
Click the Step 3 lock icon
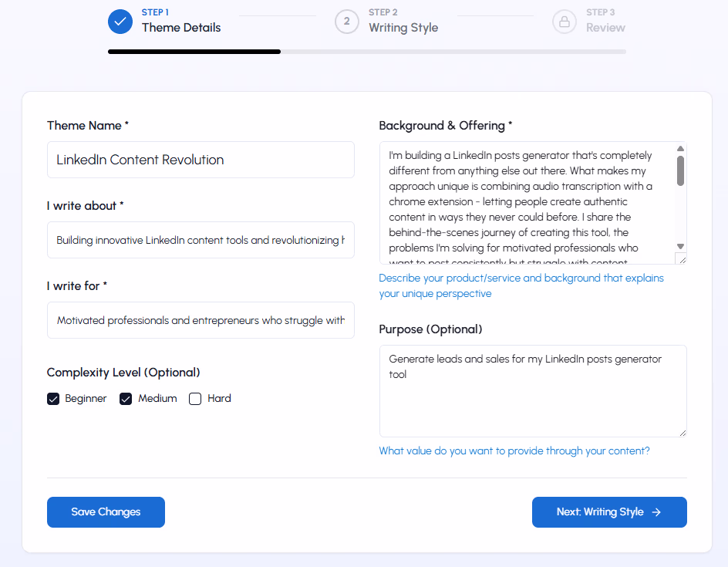click(x=565, y=21)
